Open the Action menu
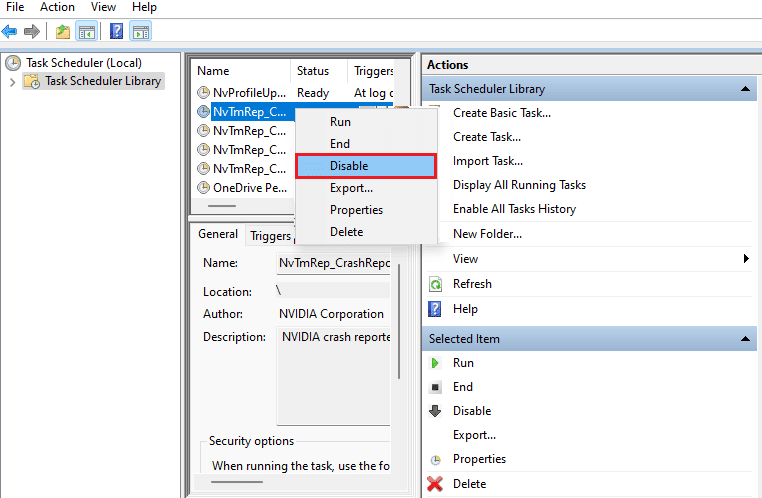762x498 pixels. 57,7
